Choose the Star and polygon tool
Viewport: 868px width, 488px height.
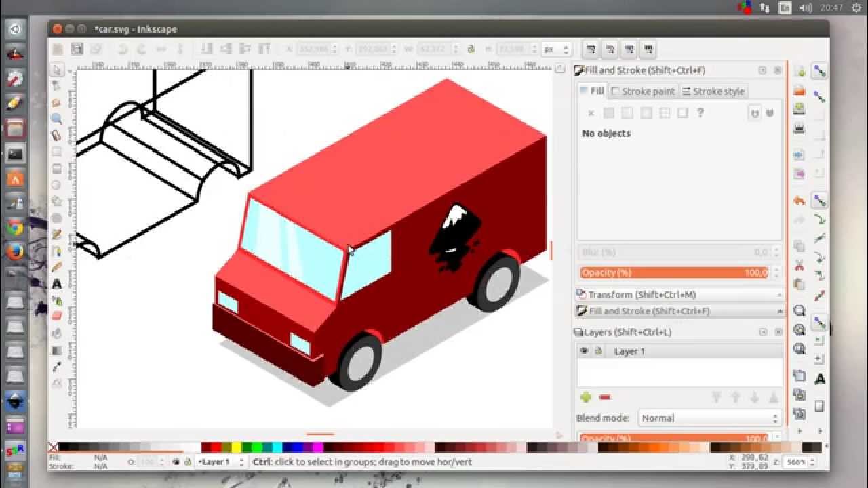(57, 202)
